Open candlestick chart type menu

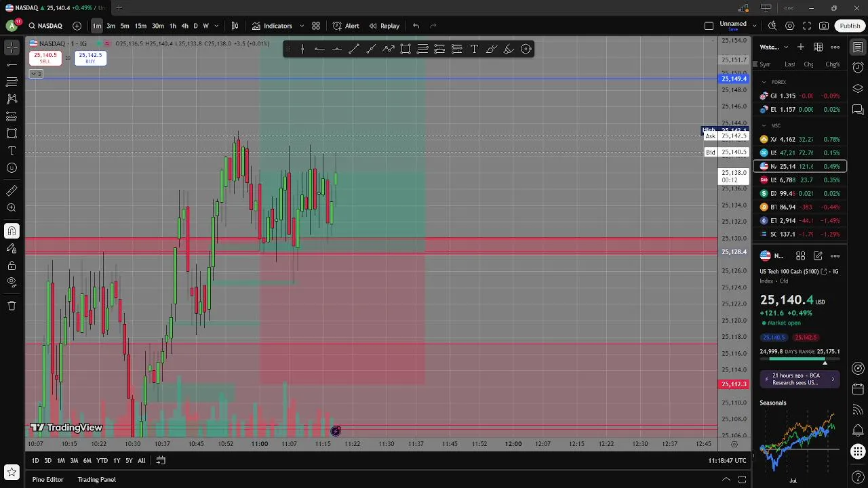pyautogui.click(x=235, y=26)
